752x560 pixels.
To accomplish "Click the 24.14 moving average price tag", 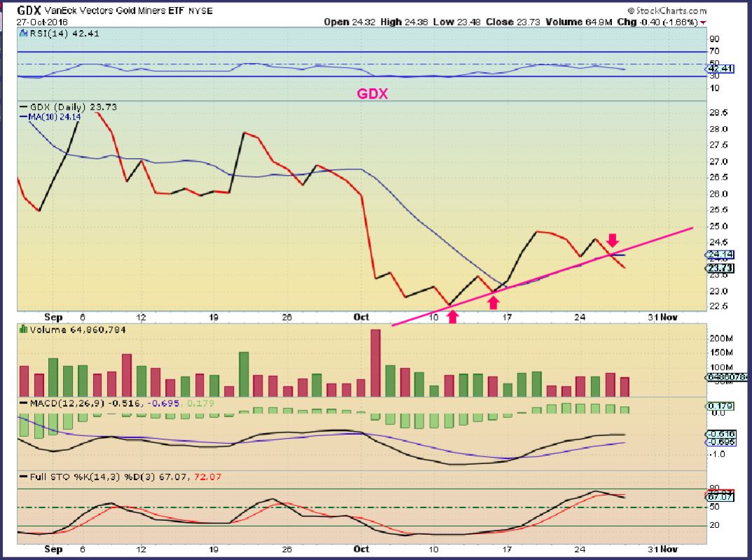I will click(720, 255).
